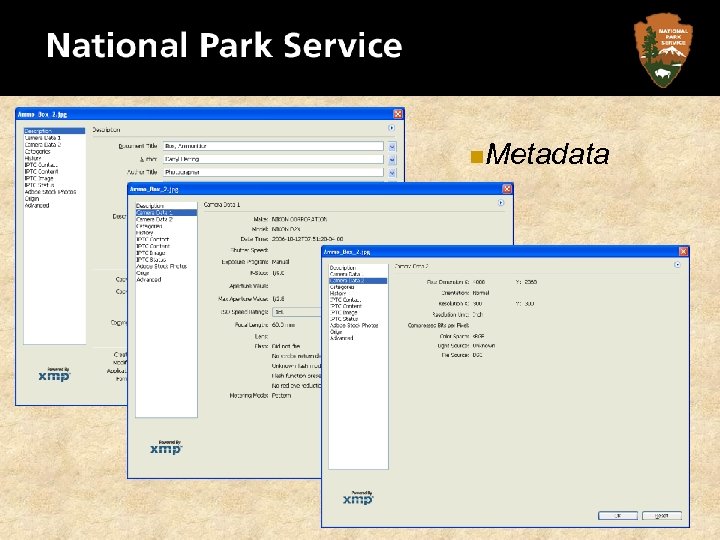Select Advanced in the rearmost window's list
This screenshot has height=540, width=720.
tap(37, 205)
